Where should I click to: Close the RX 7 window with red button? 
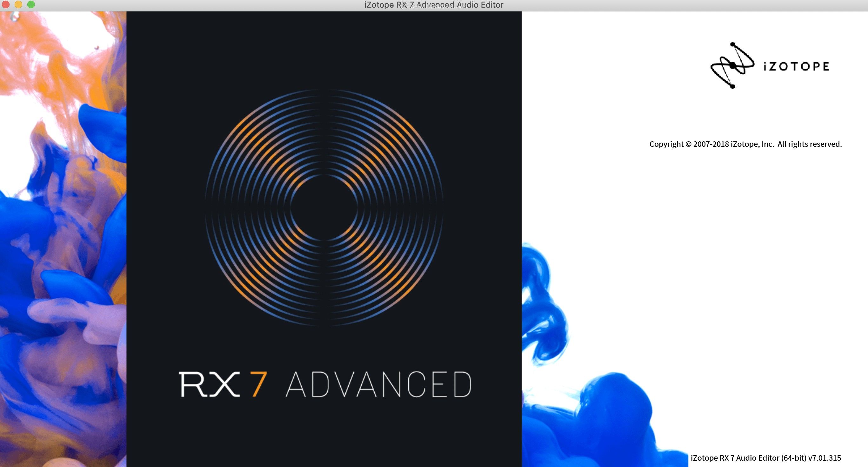click(x=6, y=5)
